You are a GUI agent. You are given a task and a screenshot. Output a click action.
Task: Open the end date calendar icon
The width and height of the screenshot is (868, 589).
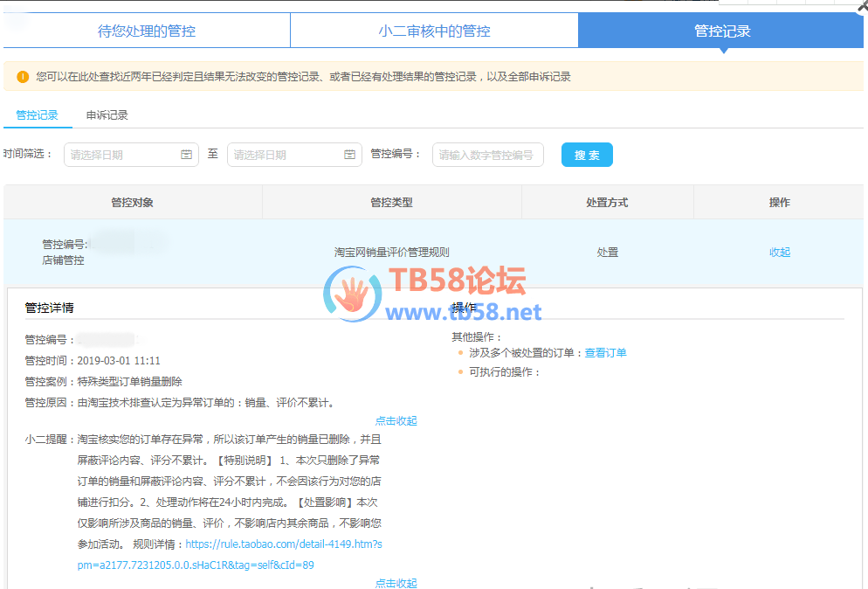coord(350,155)
